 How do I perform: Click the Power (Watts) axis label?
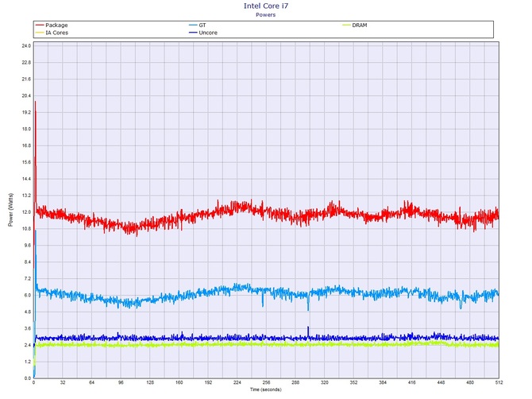click(x=10, y=210)
